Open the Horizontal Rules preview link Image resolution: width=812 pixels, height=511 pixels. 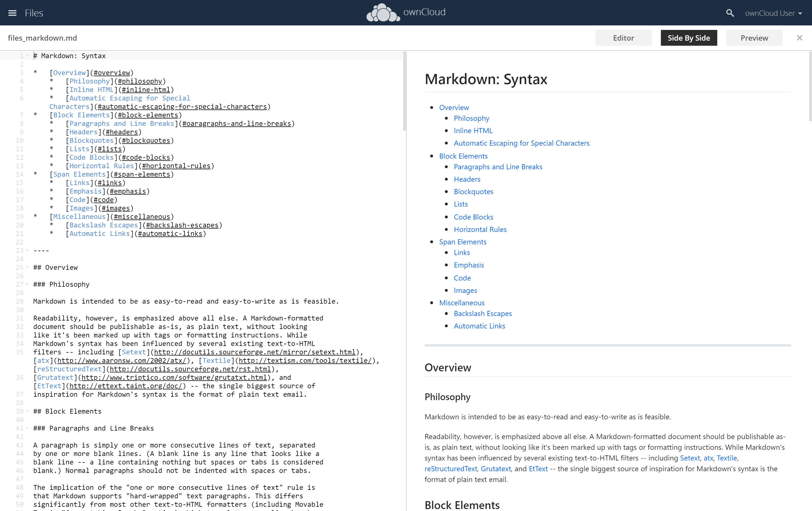pos(480,229)
